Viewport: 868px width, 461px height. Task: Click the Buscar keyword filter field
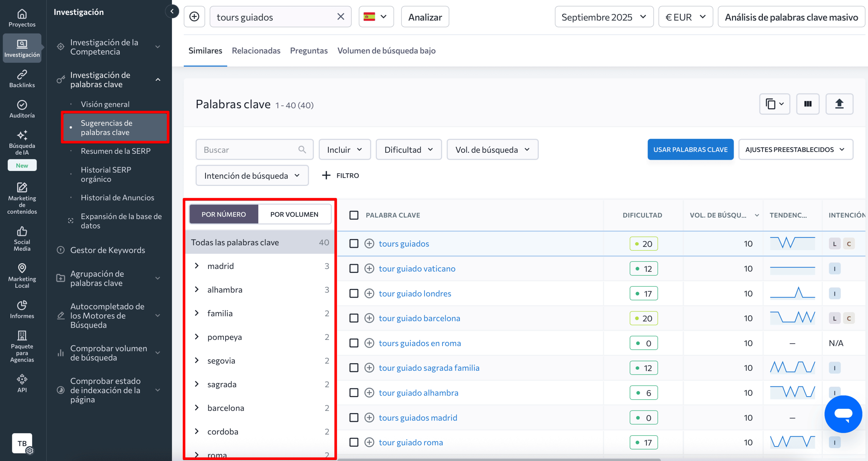click(x=249, y=150)
